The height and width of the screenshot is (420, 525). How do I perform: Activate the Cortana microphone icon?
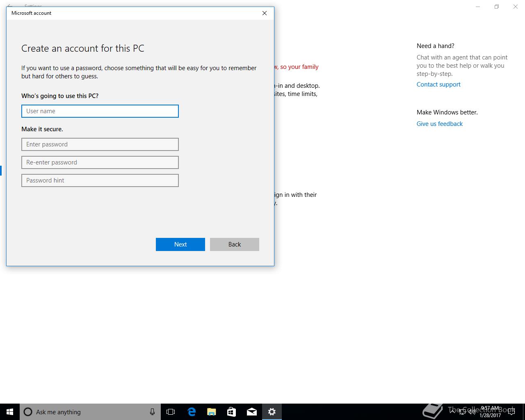point(152,412)
